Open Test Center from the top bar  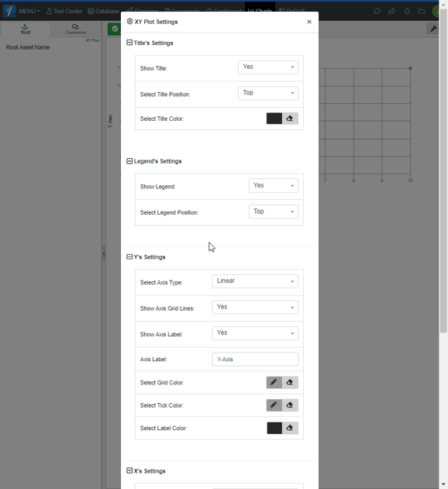click(x=64, y=11)
